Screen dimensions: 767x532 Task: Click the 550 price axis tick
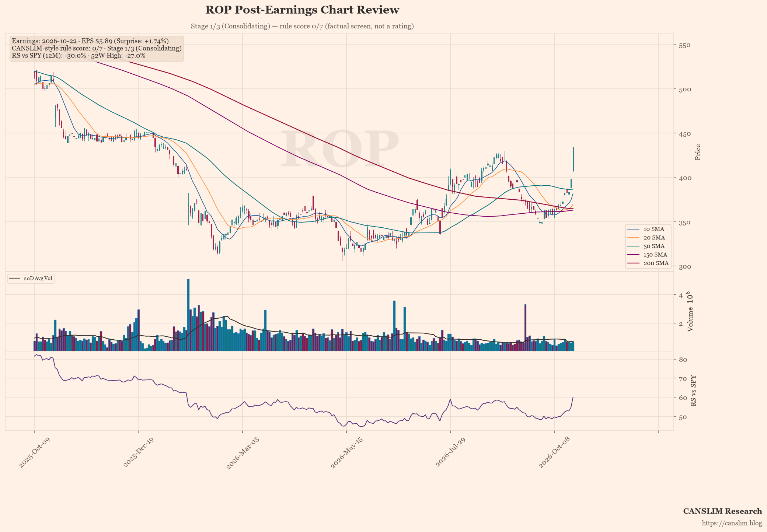click(684, 45)
